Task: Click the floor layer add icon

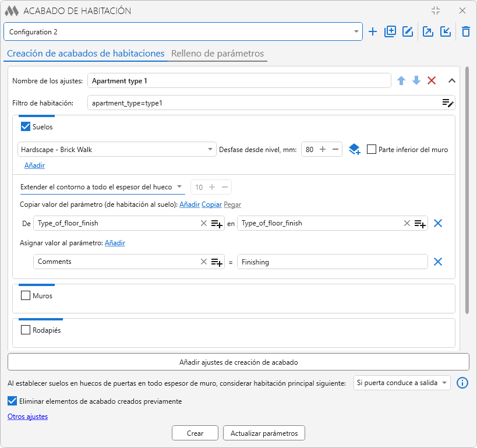Action: coord(355,150)
